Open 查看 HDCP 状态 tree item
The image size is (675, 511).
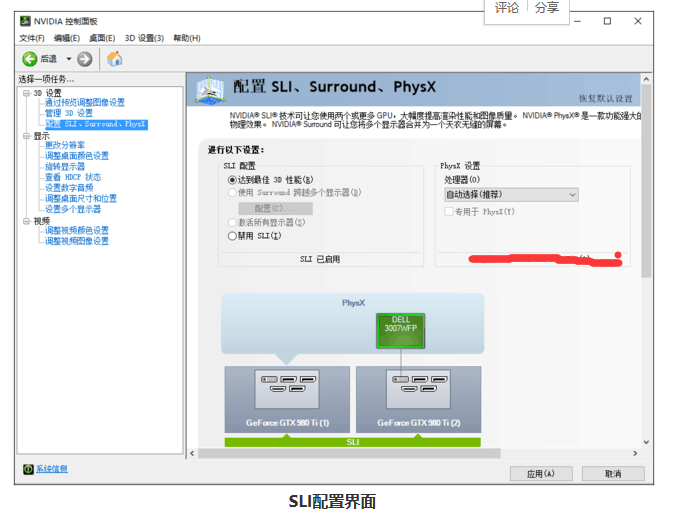coord(73,177)
